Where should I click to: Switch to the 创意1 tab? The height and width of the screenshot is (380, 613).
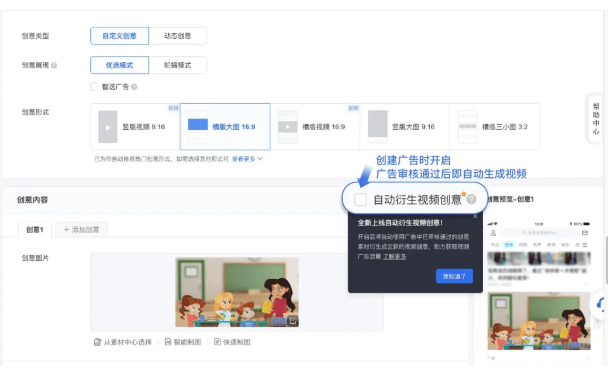(35, 229)
